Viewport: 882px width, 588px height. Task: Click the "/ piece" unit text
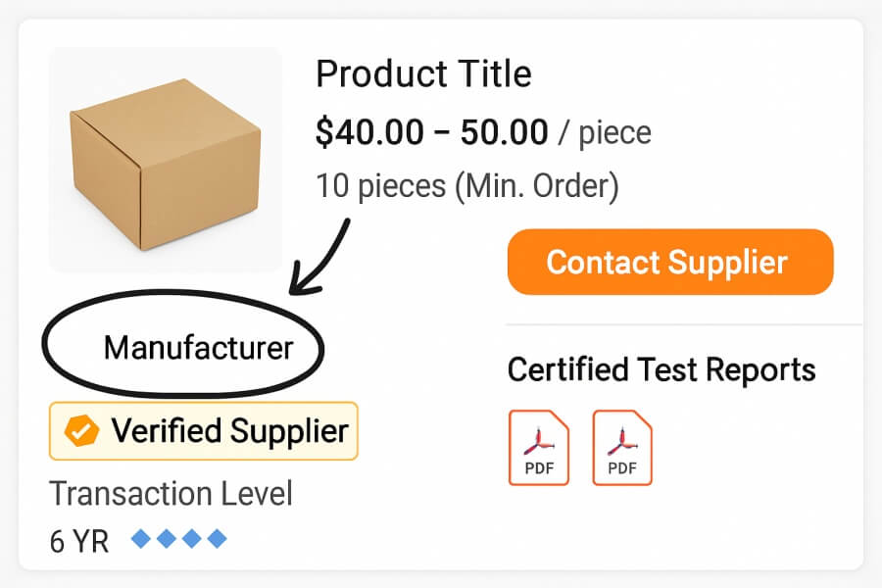[605, 132]
